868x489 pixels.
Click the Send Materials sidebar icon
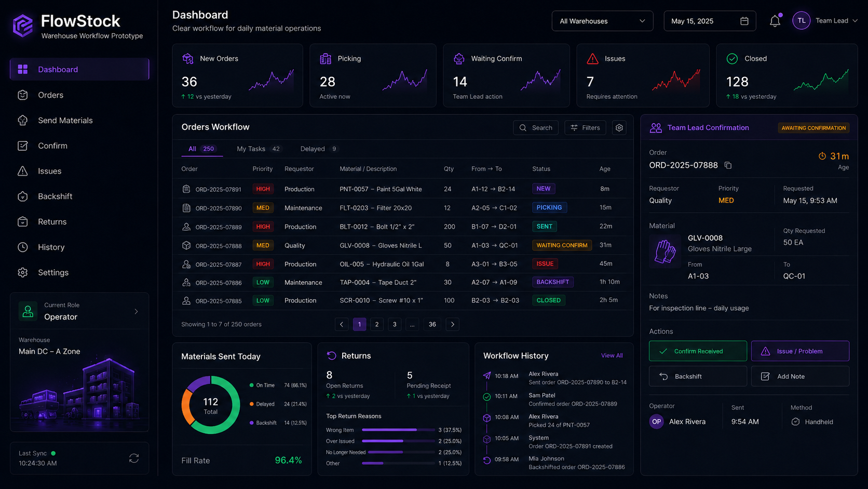tap(23, 121)
